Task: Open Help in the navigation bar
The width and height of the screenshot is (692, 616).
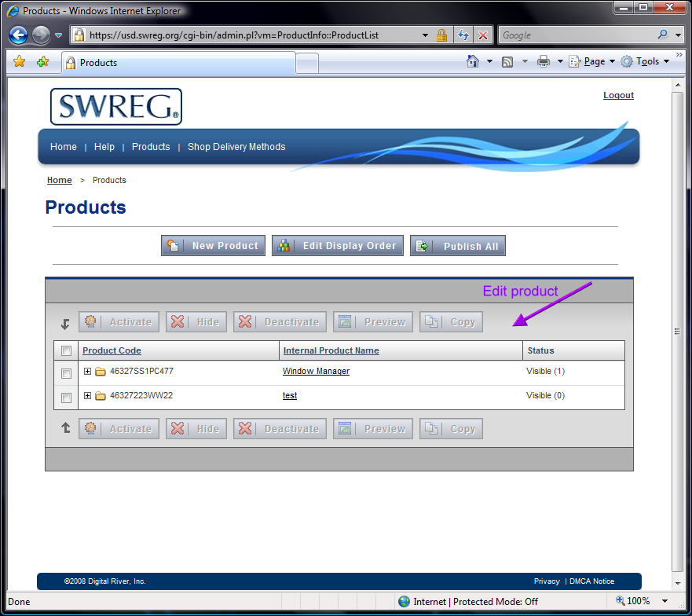Action: [104, 147]
